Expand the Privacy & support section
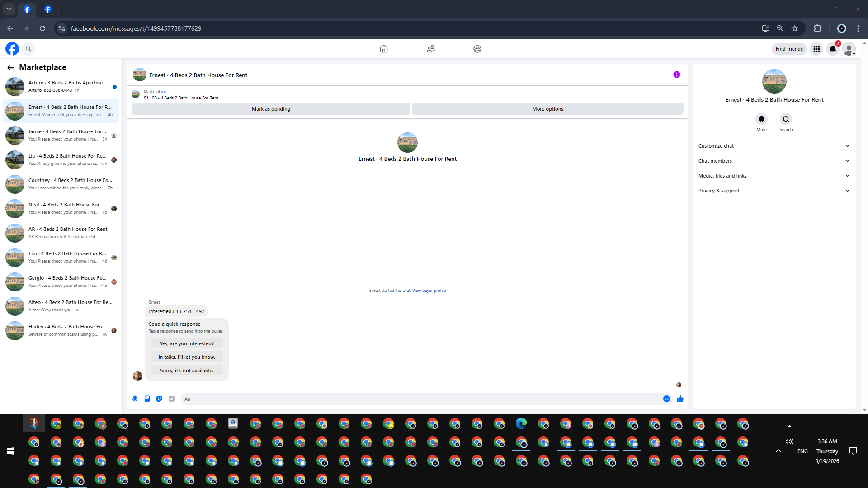Screen dimensions: 868x488 (774, 191)
